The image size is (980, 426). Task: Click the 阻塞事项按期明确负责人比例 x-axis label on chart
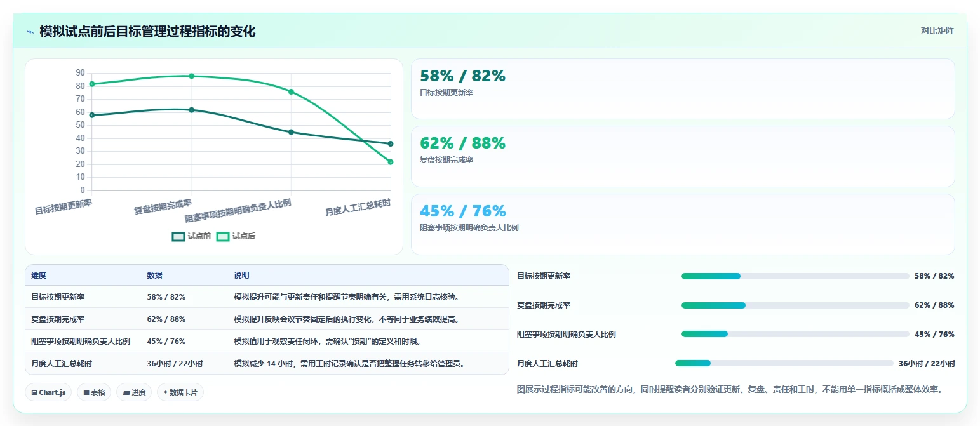[238, 210]
